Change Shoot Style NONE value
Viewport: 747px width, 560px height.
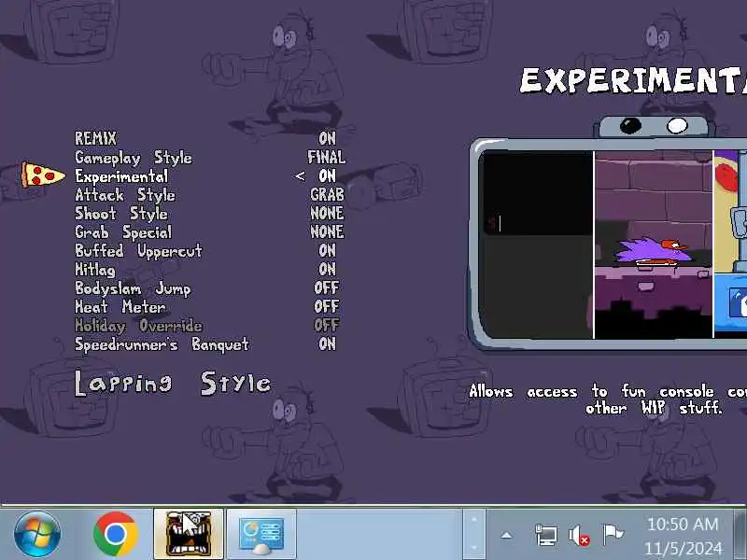point(327,214)
